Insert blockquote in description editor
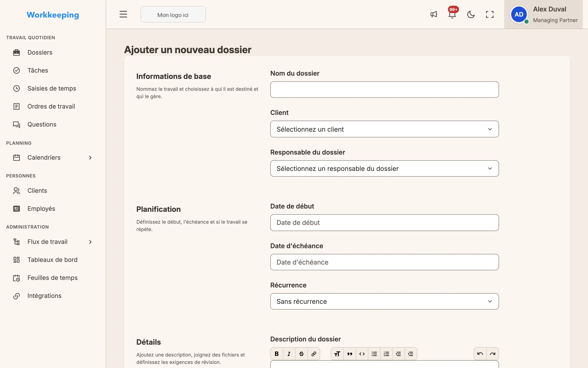588x368 pixels. point(350,354)
